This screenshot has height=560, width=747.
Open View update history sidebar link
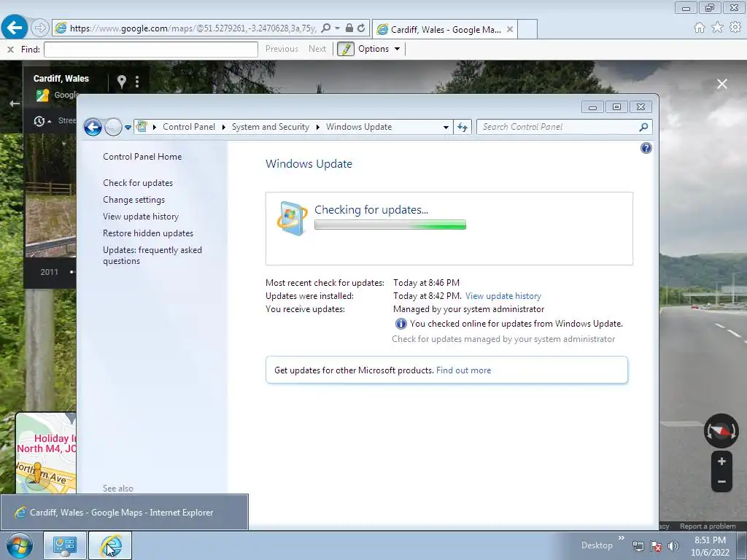(141, 216)
